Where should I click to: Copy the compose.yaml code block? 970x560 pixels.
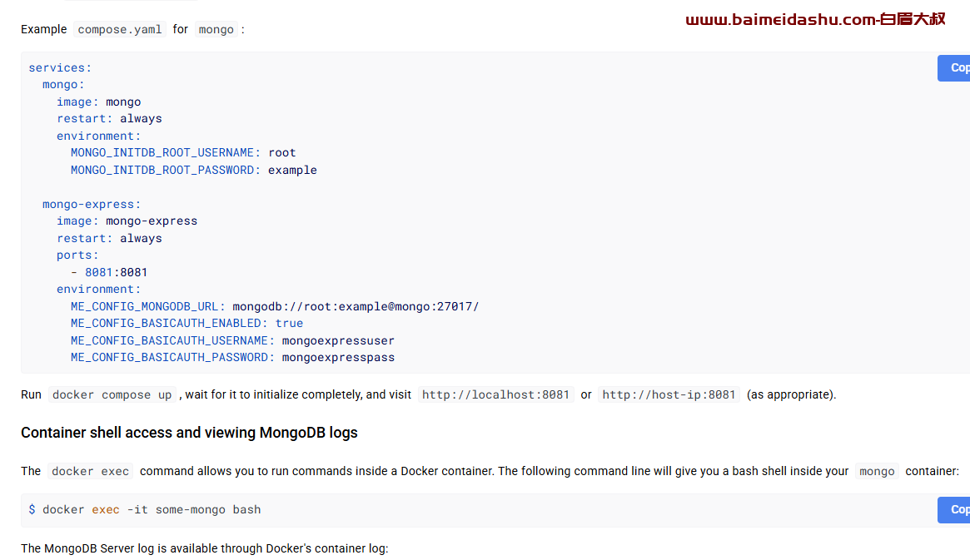(x=954, y=68)
